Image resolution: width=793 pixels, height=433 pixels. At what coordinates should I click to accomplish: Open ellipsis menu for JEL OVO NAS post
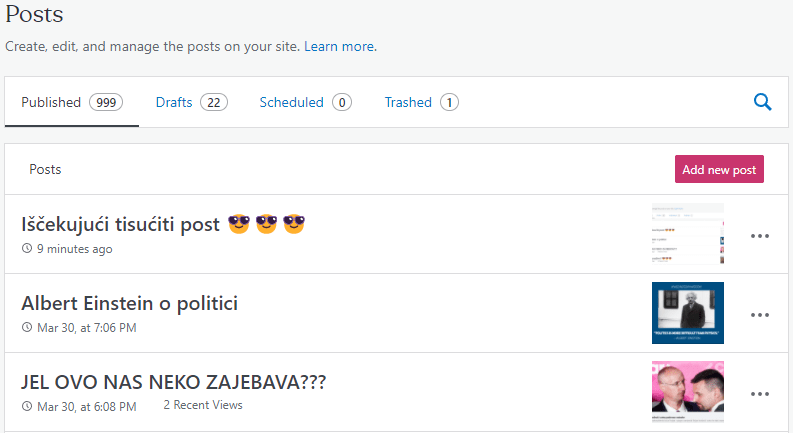click(x=760, y=394)
